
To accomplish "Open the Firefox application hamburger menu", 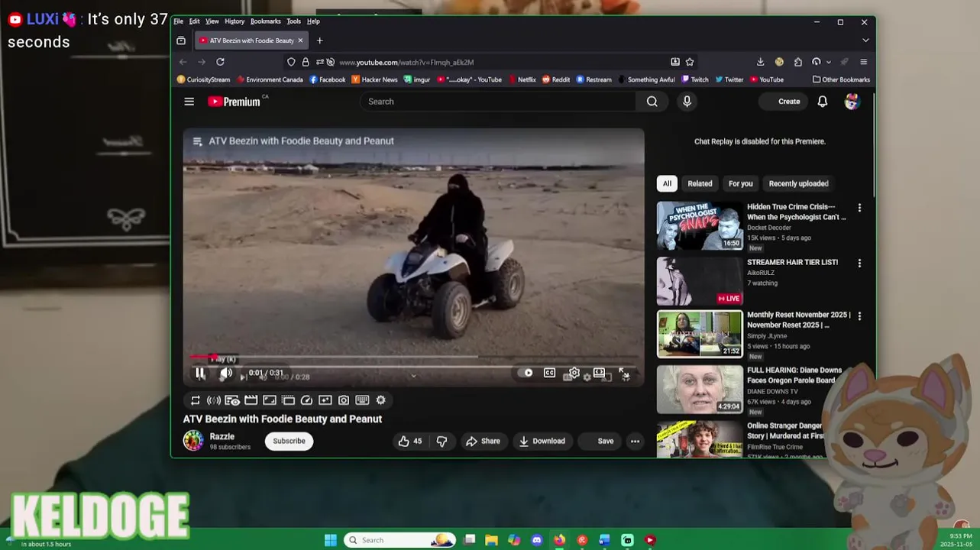I will [864, 62].
